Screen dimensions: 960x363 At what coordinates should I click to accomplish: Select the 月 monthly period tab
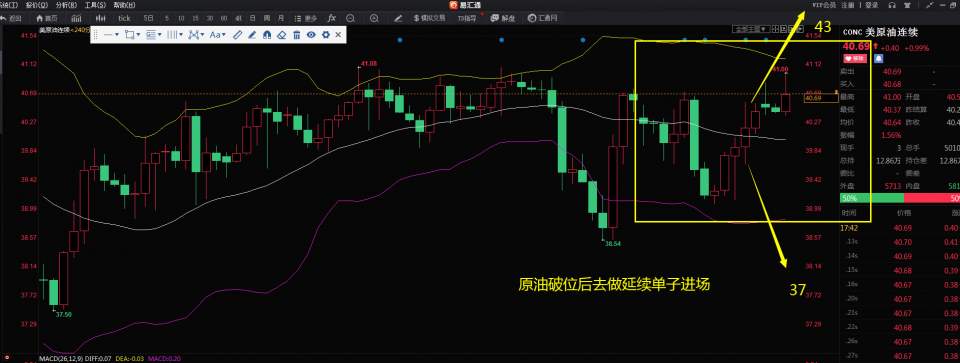coord(281,18)
